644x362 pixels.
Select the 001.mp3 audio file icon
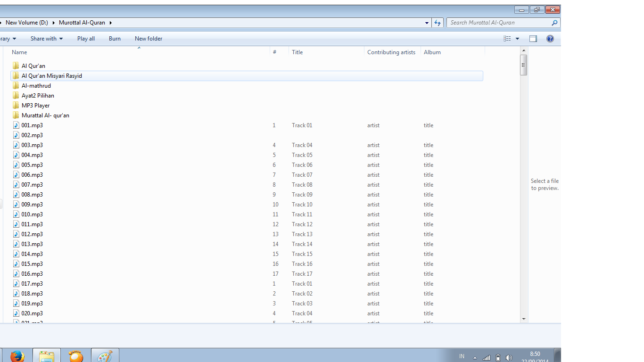click(x=16, y=125)
